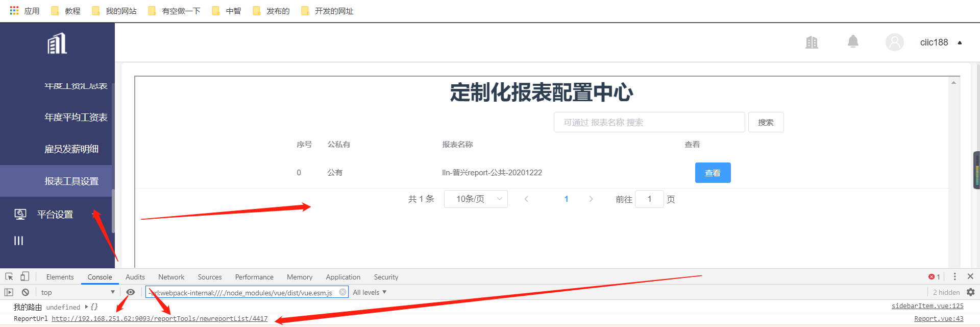Open the 我的网站 bookmark folder

click(x=114, y=11)
